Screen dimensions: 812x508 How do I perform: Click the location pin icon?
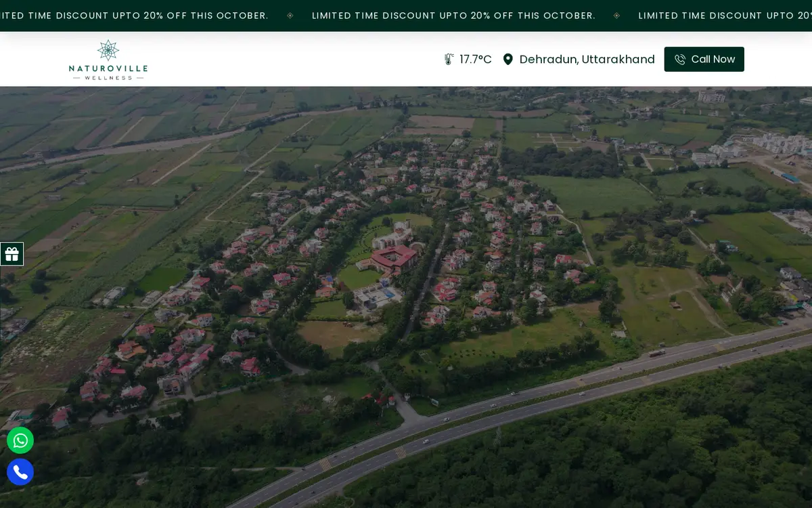(508, 60)
